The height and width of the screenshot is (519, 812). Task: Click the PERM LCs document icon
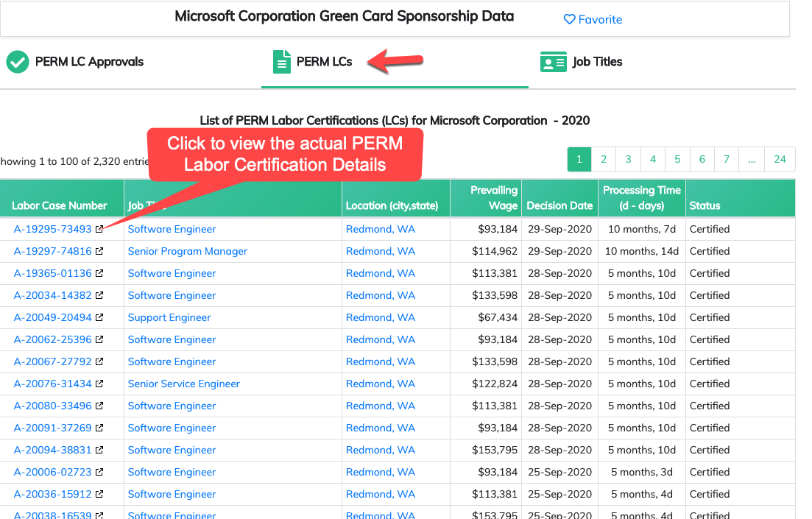pos(282,62)
